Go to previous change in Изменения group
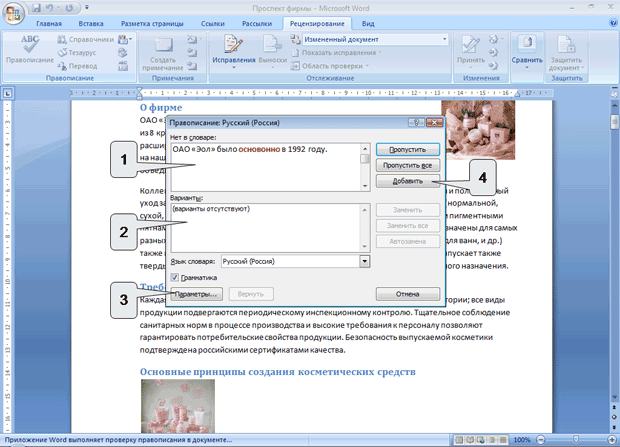 click(493, 53)
